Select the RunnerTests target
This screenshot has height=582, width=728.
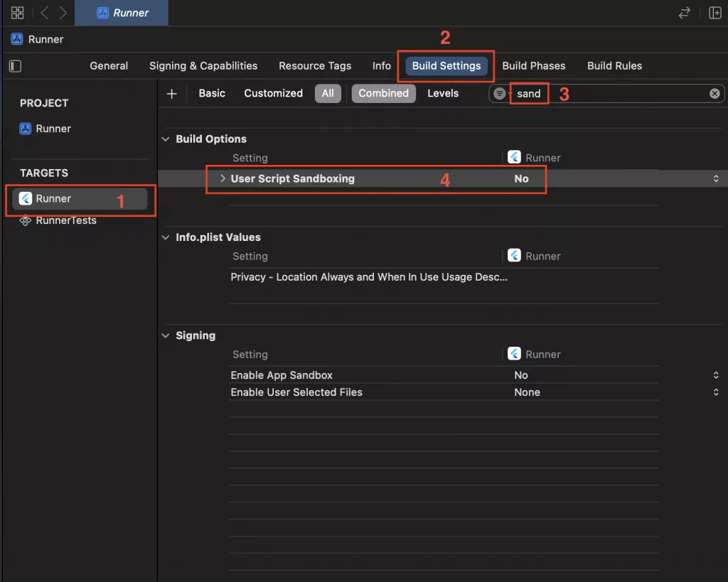[x=58, y=220]
